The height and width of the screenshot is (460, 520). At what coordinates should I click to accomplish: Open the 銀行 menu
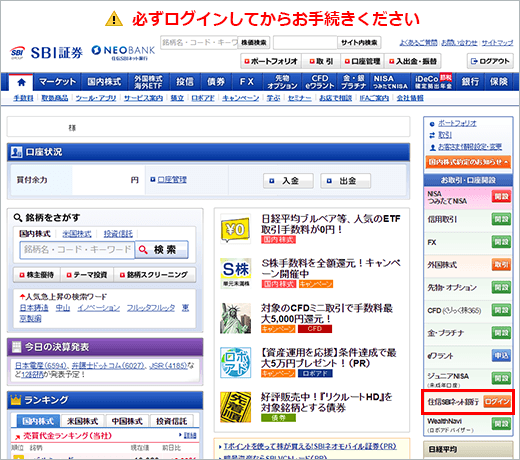click(470, 82)
